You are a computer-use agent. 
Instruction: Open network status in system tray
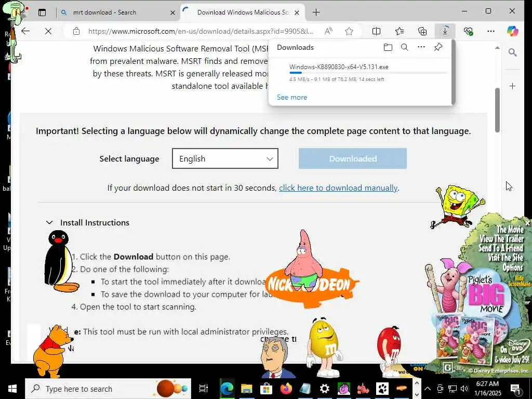click(x=453, y=389)
